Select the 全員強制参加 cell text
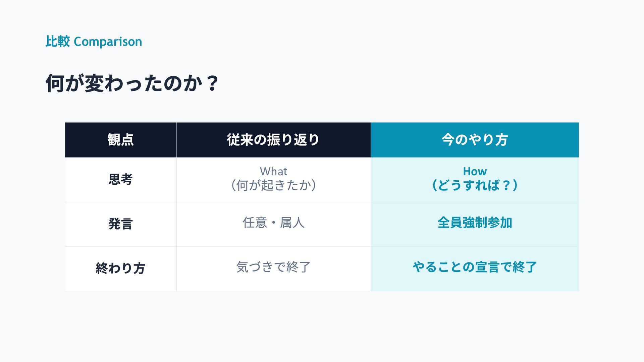The image size is (644, 362). [475, 223]
